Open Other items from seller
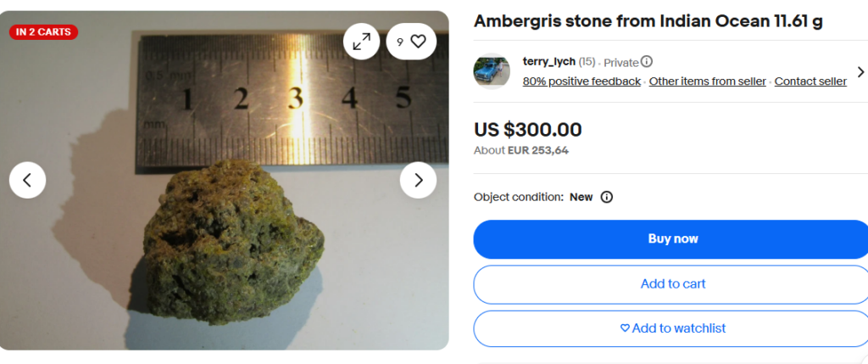868x364 pixels. tap(707, 81)
